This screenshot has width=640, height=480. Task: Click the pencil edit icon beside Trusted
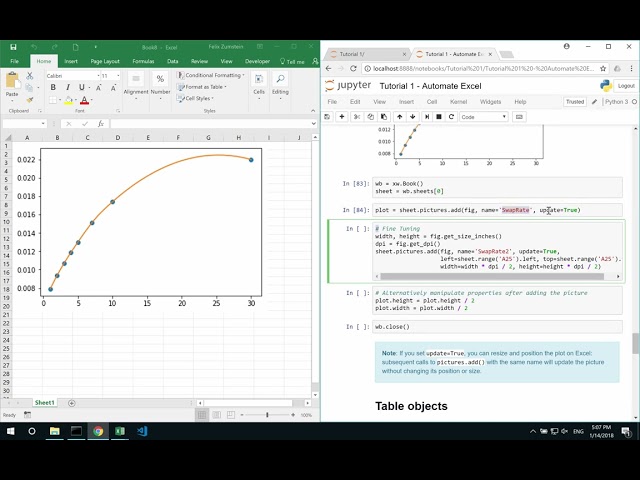(x=595, y=102)
